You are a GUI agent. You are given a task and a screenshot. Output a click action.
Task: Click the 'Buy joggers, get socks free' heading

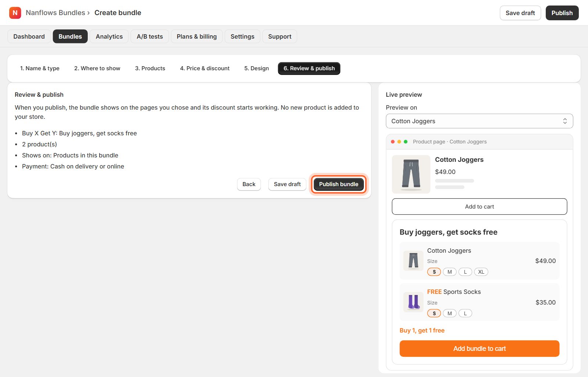point(448,232)
